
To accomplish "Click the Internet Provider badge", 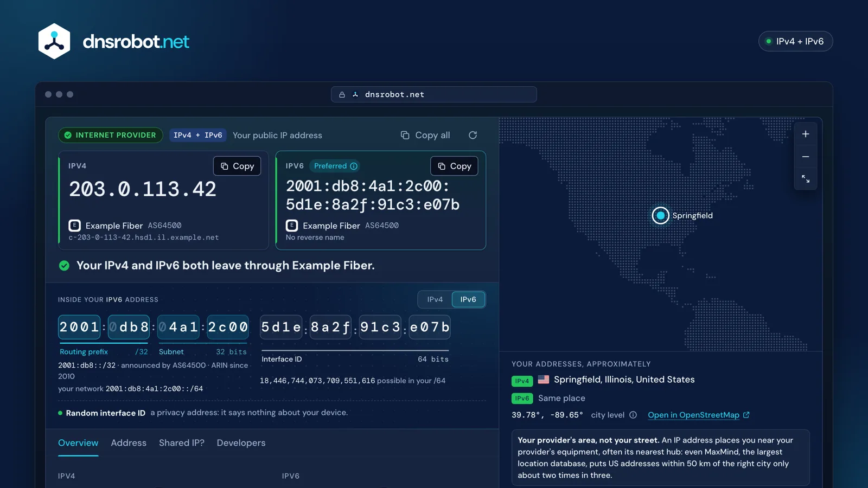I will [110, 135].
